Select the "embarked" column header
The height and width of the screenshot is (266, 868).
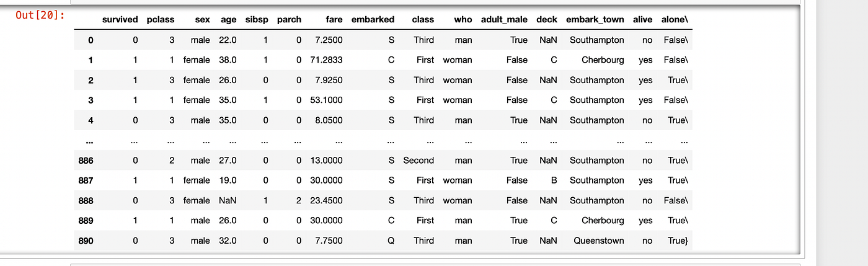[x=373, y=19]
